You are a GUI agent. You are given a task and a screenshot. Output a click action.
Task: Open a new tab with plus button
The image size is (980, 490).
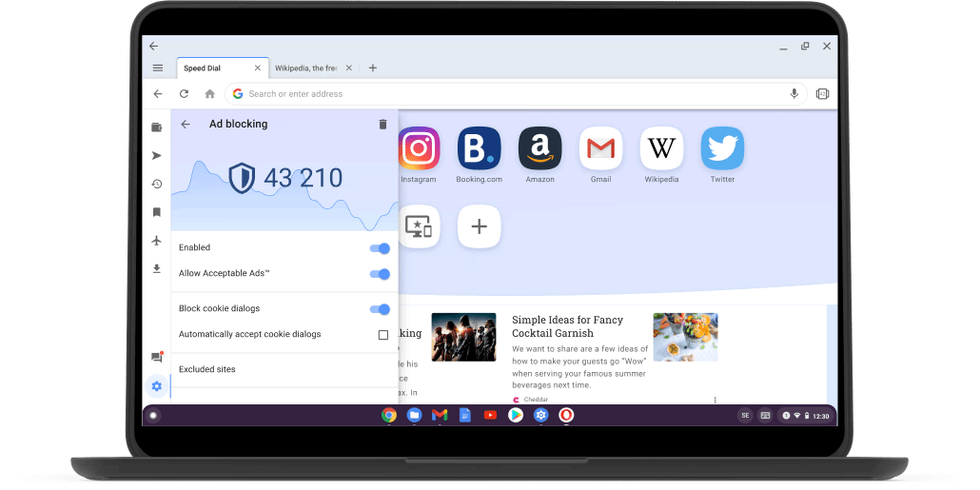tap(373, 68)
